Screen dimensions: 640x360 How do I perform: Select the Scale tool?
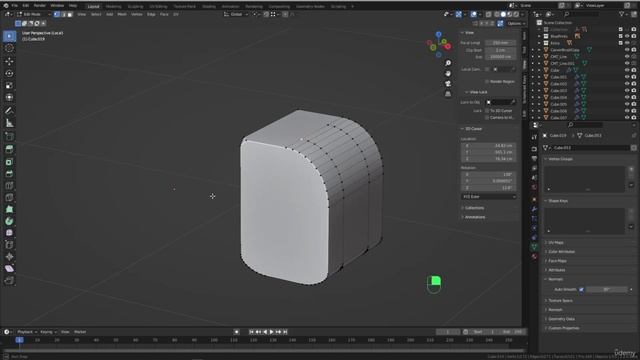(9, 85)
